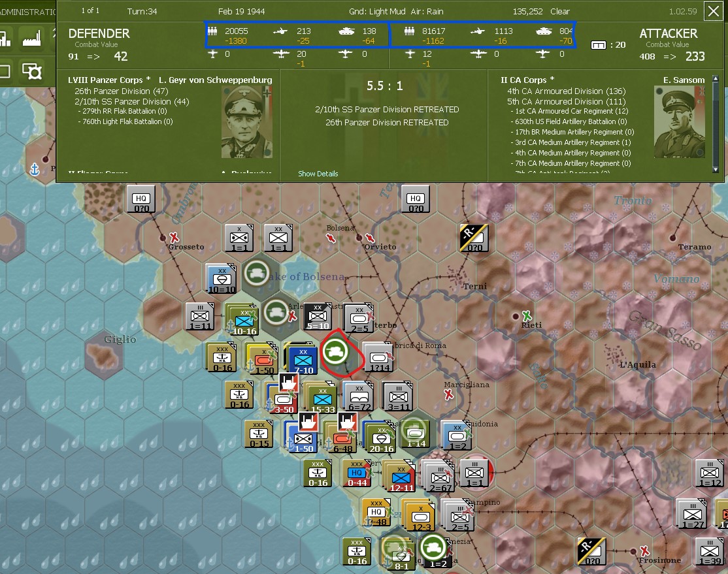This screenshot has width=728, height=574.
Task: Select the 12-11 infantry division counter
Action: click(400, 476)
